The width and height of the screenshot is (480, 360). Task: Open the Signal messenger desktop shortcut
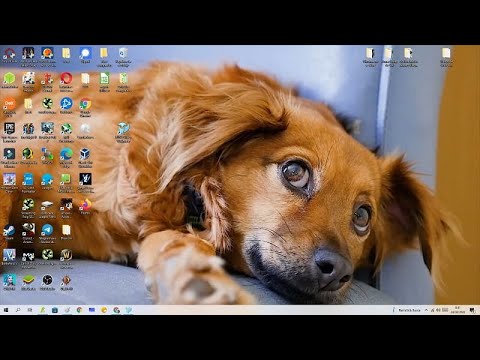[x=85, y=53]
